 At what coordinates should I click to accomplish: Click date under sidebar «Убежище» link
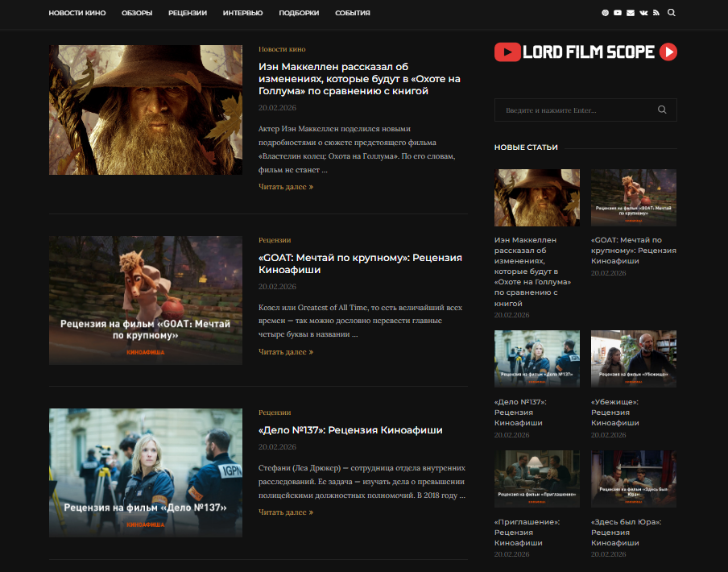609,435
